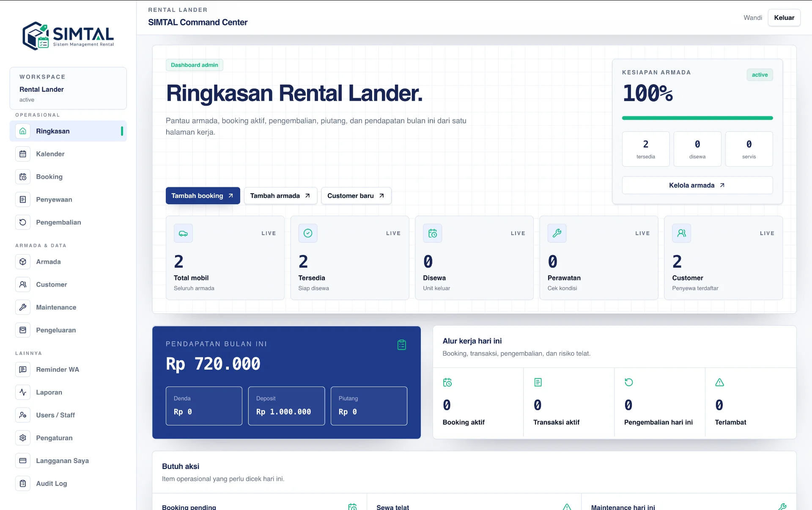Click the SIMTAL Command Center title
Image resolution: width=812 pixels, height=510 pixels.
coord(198,22)
